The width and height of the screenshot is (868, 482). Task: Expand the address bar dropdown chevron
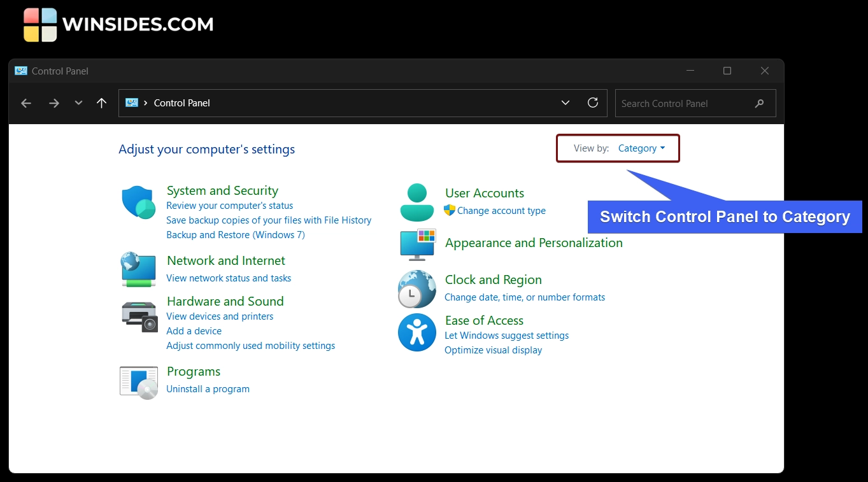point(565,103)
